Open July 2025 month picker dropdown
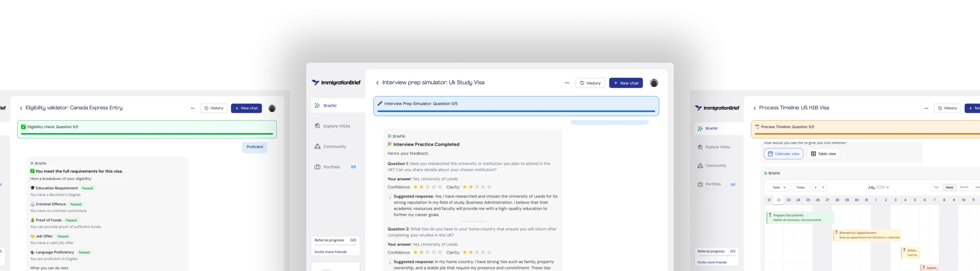Viewport: 980px width, 271px height. 878,187
